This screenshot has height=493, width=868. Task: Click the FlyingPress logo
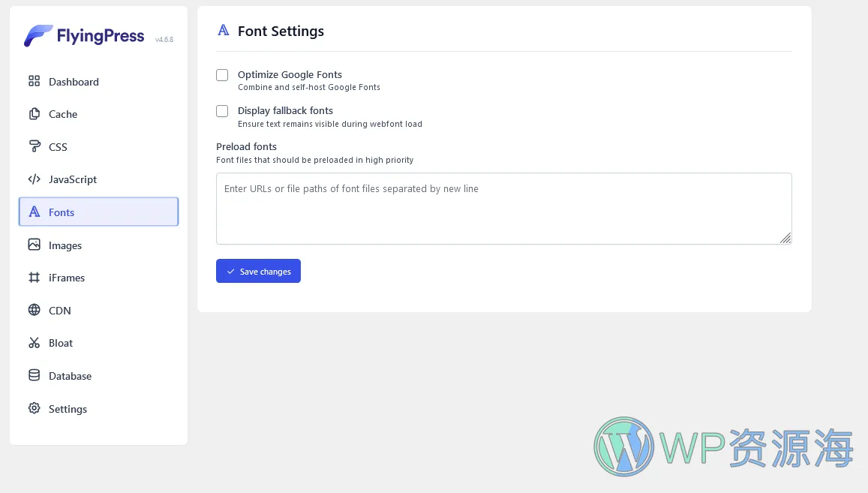[84, 36]
